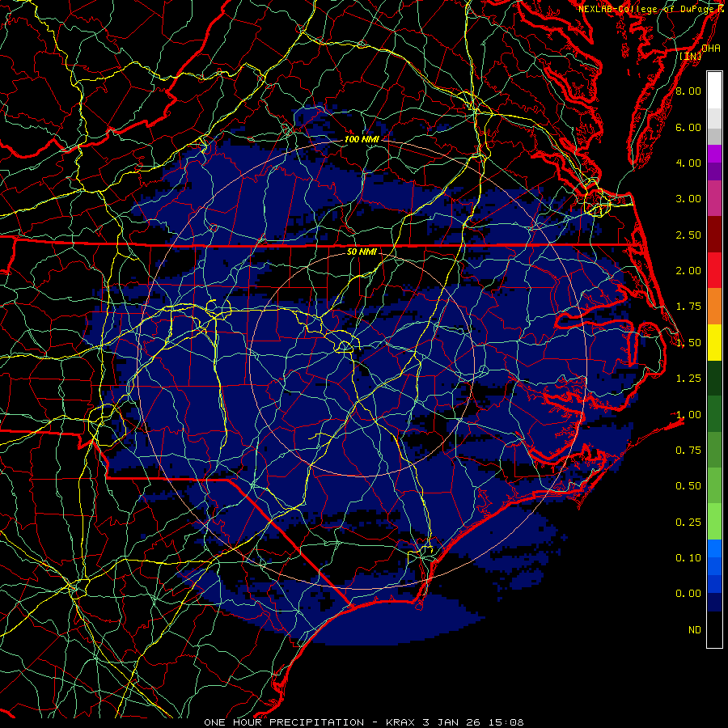Click the 0.75 legend value

688,451
